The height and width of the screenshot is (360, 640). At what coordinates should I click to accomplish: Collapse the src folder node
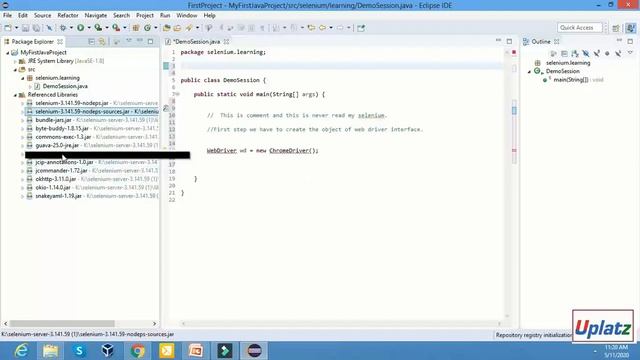coord(16,70)
